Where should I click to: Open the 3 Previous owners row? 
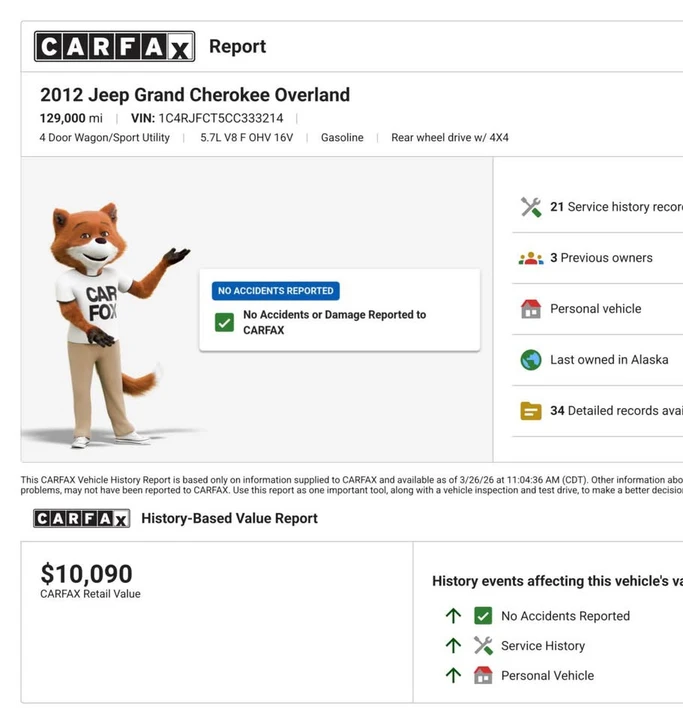point(598,258)
